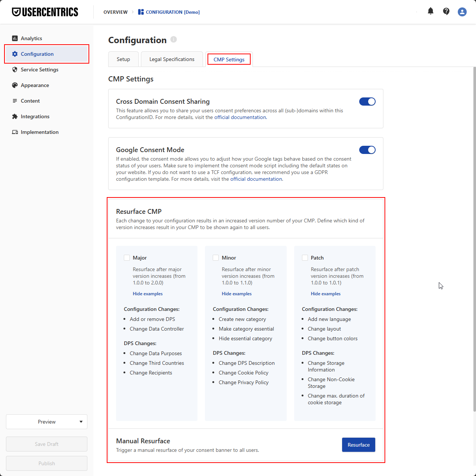Click the configuration icon in breadcrumb
476x476 pixels.
[x=141, y=12]
